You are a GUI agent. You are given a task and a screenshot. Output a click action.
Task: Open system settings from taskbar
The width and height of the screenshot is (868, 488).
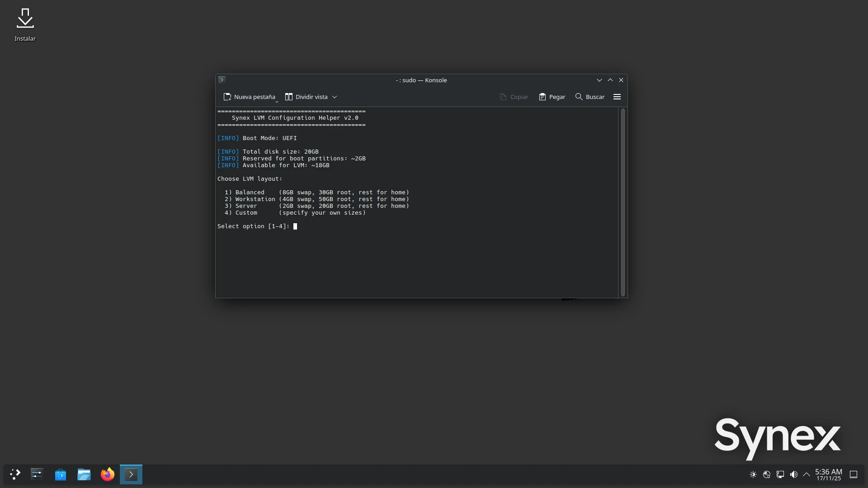coord(37,474)
